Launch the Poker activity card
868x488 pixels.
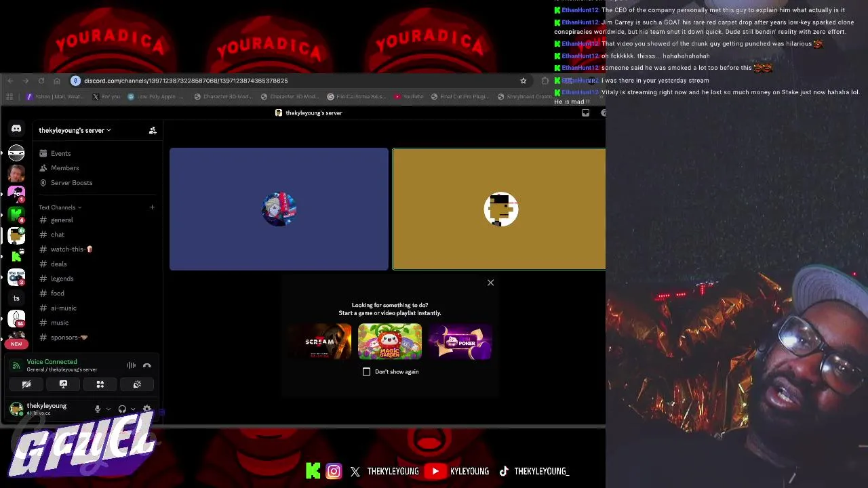pos(460,342)
